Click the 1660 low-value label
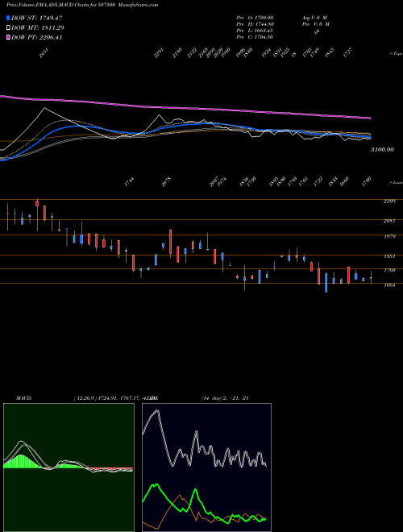The height and width of the screenshot is (532, 403). tap(344, 182)
